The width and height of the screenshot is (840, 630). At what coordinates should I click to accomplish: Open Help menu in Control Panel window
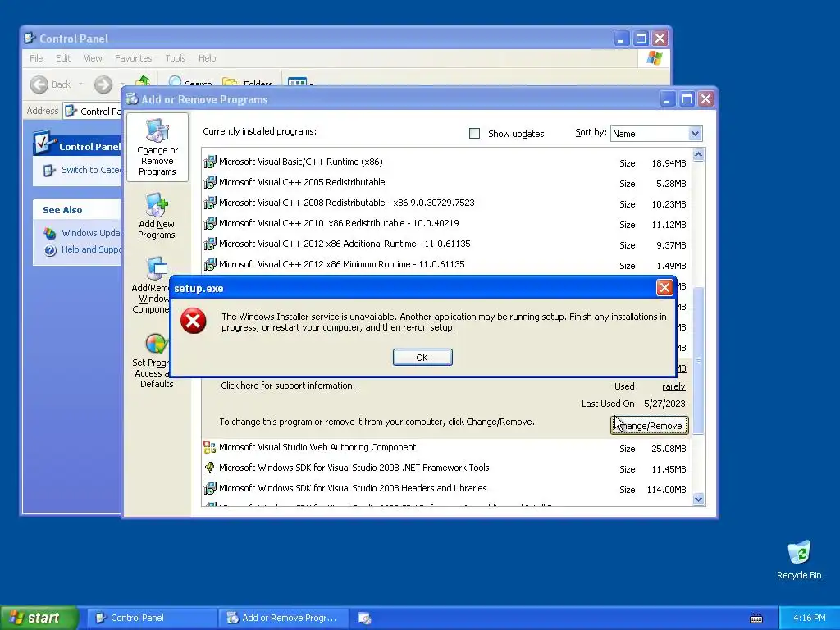tap(208, 58)
